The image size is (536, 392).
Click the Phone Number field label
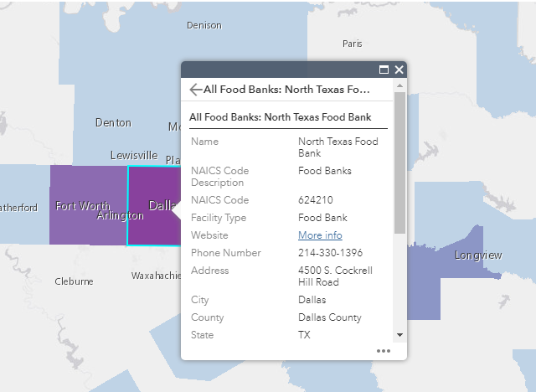point(226,253)
